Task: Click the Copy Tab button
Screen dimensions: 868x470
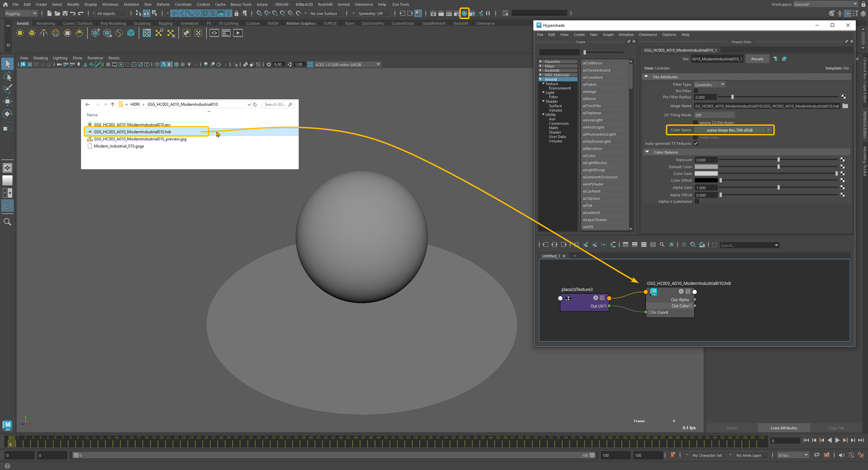Action: click(836, 428)
